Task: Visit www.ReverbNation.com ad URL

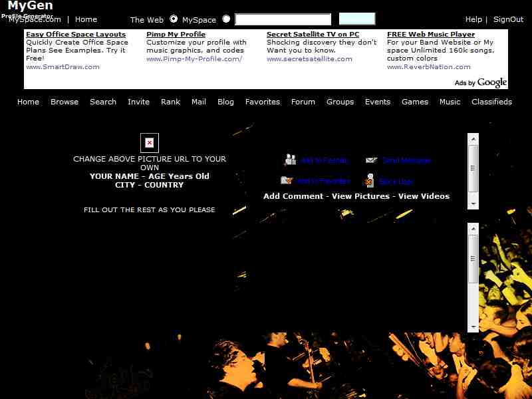Action: pyautogui.click(x=429, y=67)
